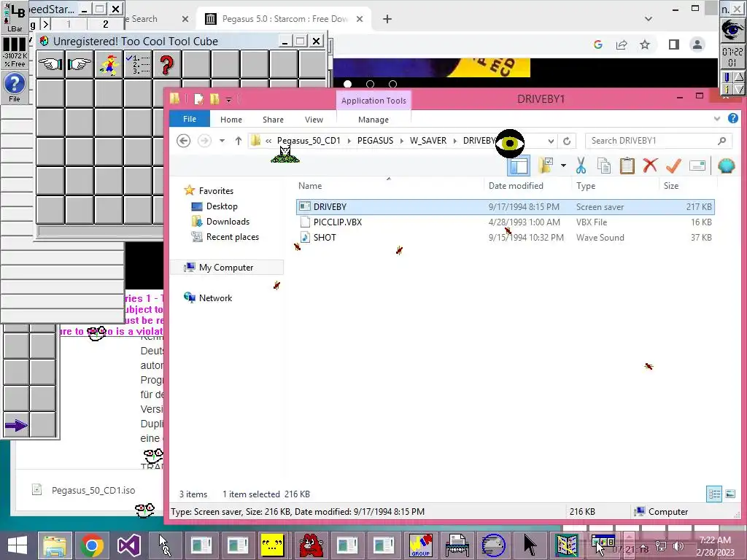Click the purple arrow button in side panel

pyautogui.click(x=16, y=425)
